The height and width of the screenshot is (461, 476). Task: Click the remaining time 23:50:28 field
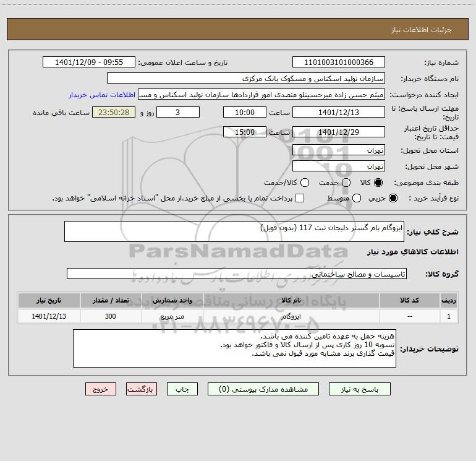(114, 112)
